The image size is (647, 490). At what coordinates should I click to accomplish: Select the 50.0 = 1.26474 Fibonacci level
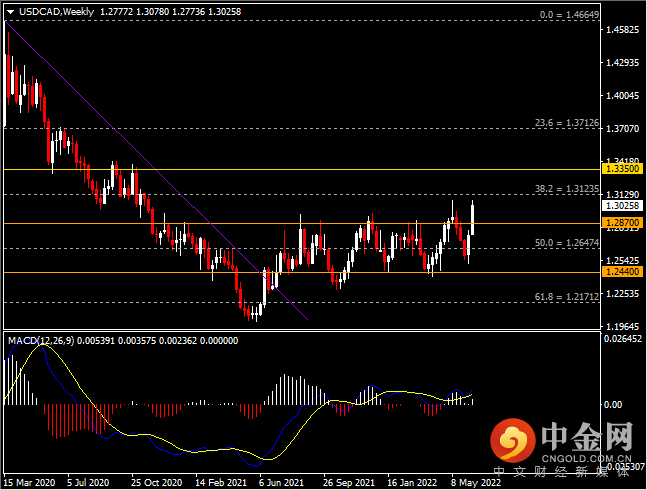click(x=565, y=242)
